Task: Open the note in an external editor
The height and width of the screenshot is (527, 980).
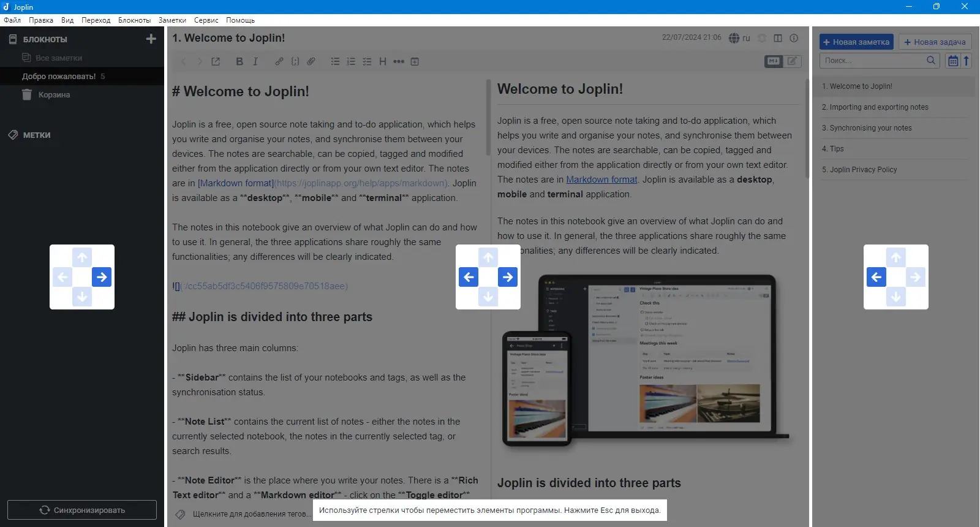Action: 216,61
